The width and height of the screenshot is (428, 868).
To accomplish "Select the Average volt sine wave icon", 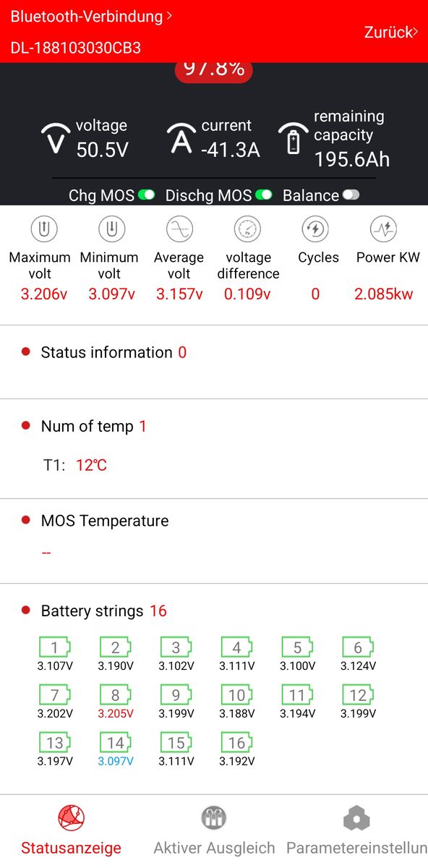I will point(179,230).
